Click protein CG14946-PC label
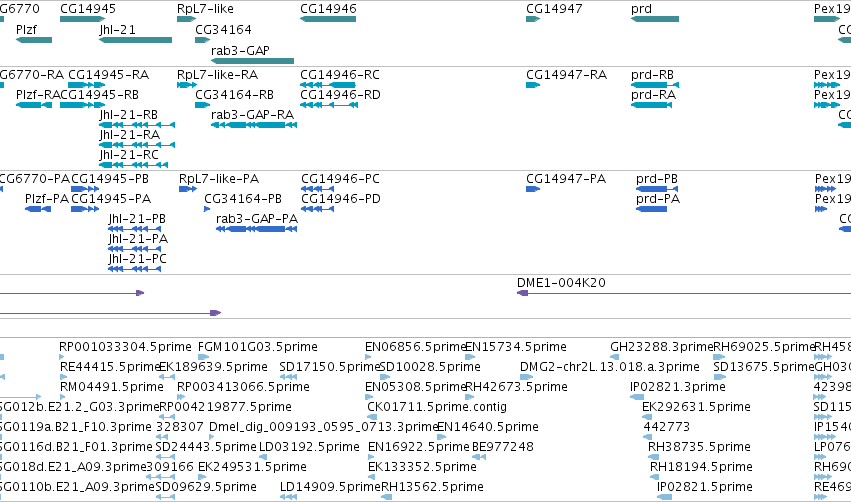Viewport: 851px width, 502px height. [x=340, y=179]
